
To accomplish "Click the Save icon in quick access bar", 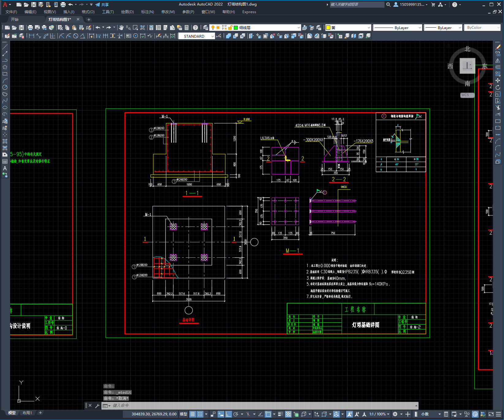I will tap(34, 5).
